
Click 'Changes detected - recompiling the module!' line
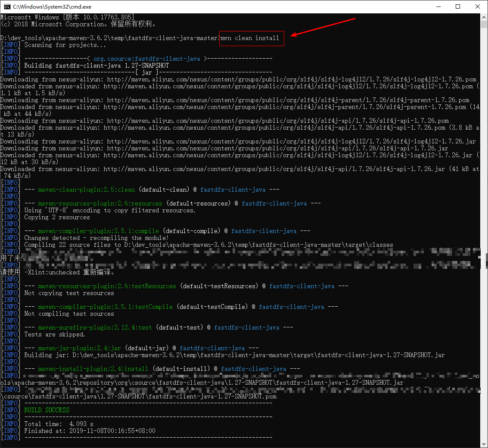tap(96, 238)
